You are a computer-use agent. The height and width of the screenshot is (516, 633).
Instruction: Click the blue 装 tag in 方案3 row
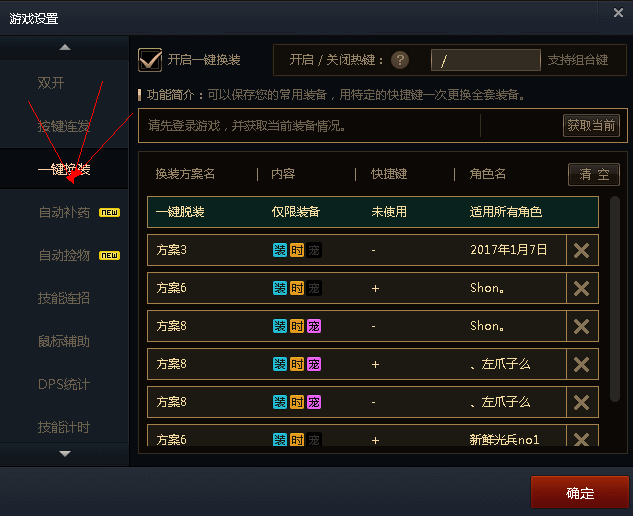280,250
